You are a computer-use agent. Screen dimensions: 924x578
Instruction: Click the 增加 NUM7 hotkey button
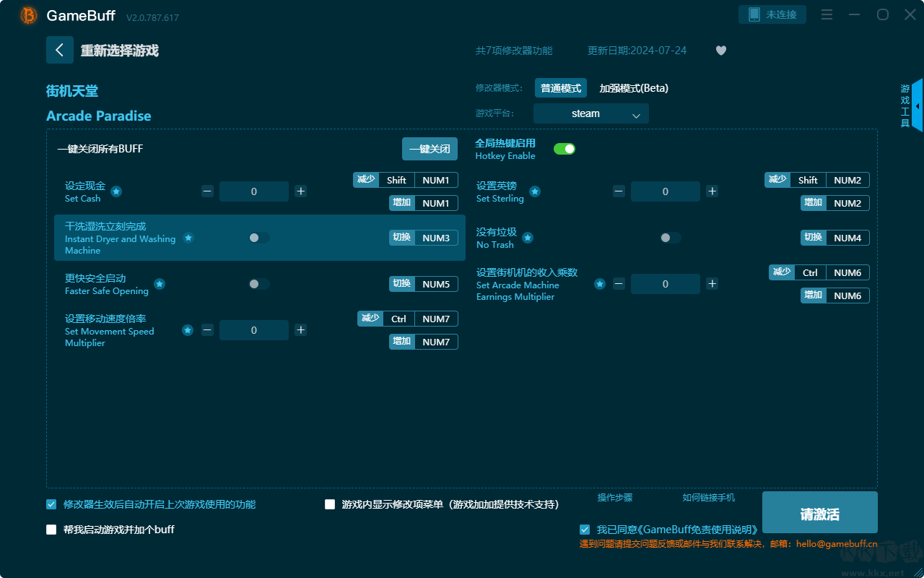[424, 342]
